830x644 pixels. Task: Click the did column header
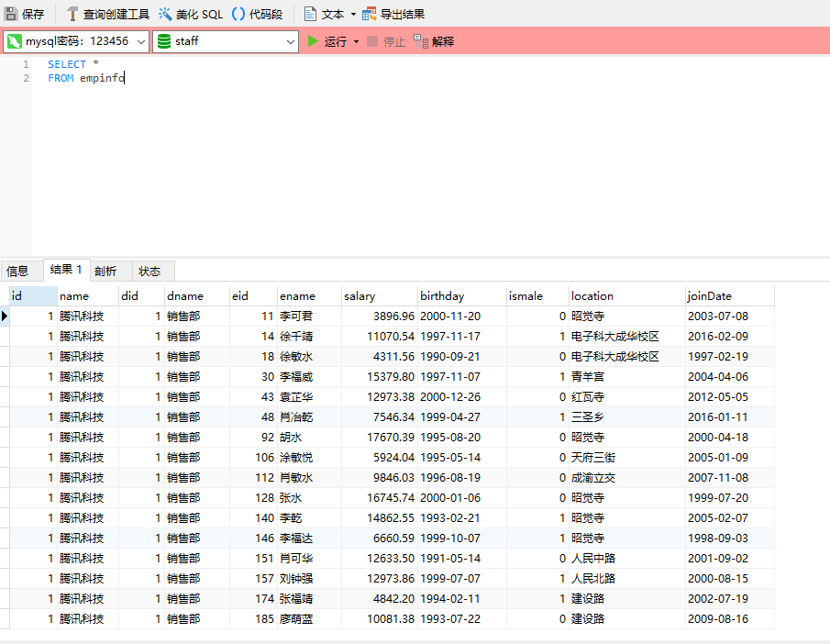pyautogui.click(x=141, y=296)
